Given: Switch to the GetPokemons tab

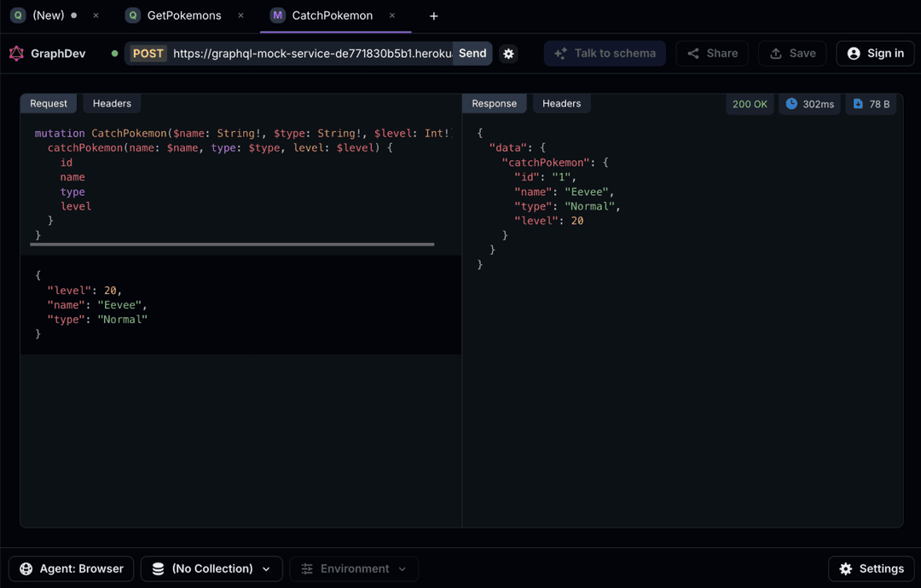Looking at the screenshot, I should (184, 16).
